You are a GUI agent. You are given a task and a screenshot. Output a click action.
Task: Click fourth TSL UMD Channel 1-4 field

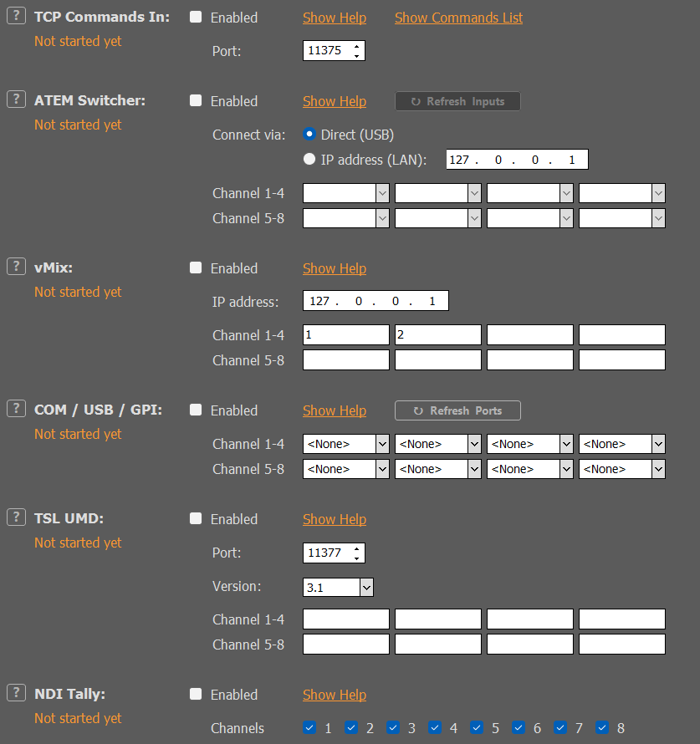[x=622, y=619]
